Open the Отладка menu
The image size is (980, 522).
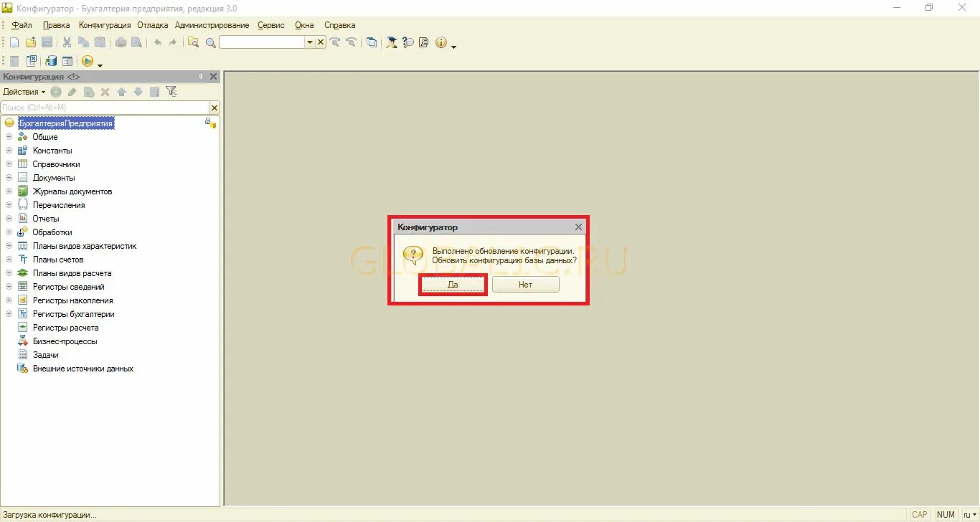[153, 25]
